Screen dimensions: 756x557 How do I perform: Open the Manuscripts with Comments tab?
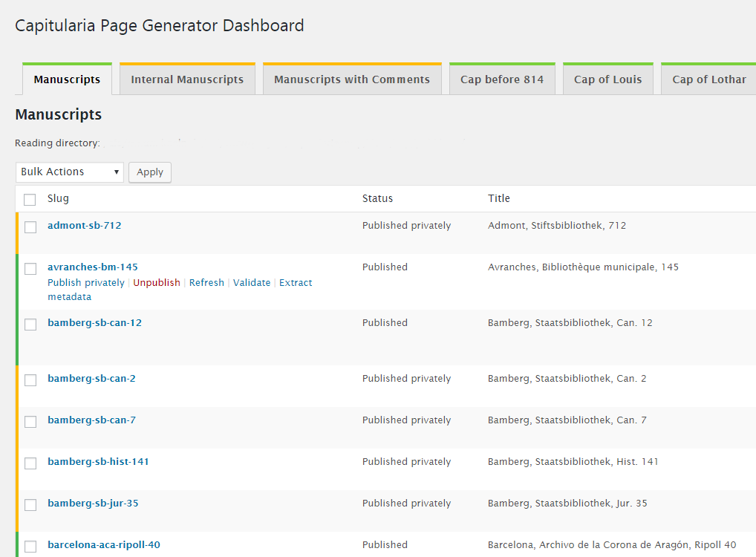tap(352, 79)
